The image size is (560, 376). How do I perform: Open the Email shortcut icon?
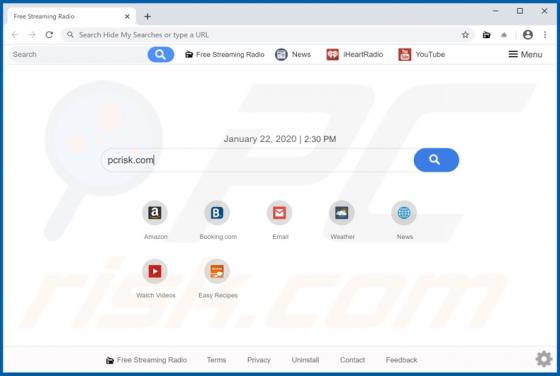click(x=279, y=213)
